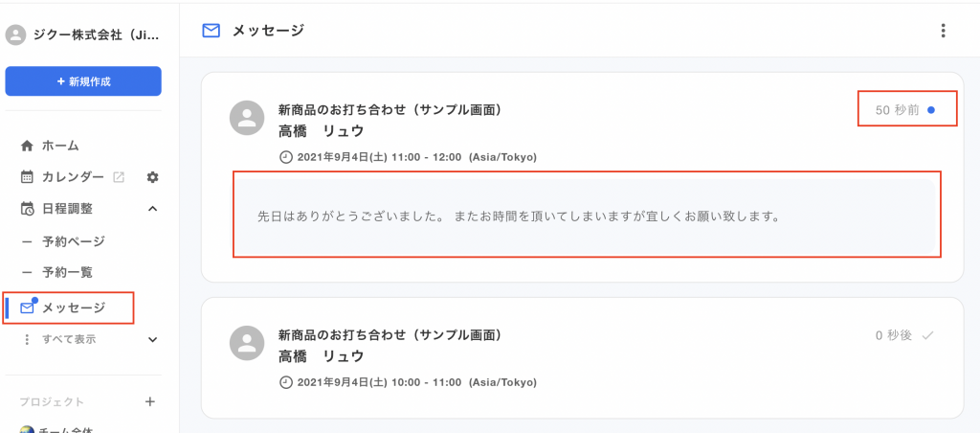Click the calendar icon beside カレンダー
This screenshot has width=980, height=433.
click(27, 177)
